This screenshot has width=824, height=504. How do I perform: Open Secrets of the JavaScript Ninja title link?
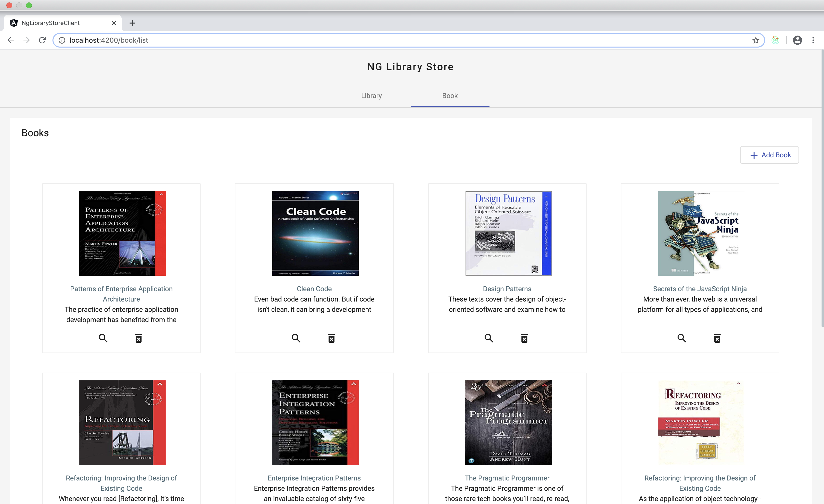pos(700,289)
